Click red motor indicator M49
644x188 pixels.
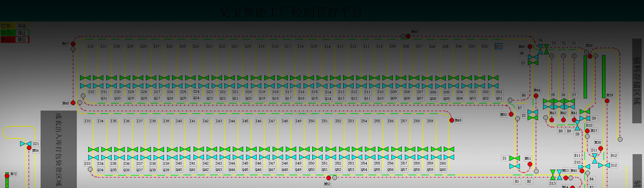[x=452, y=120]
